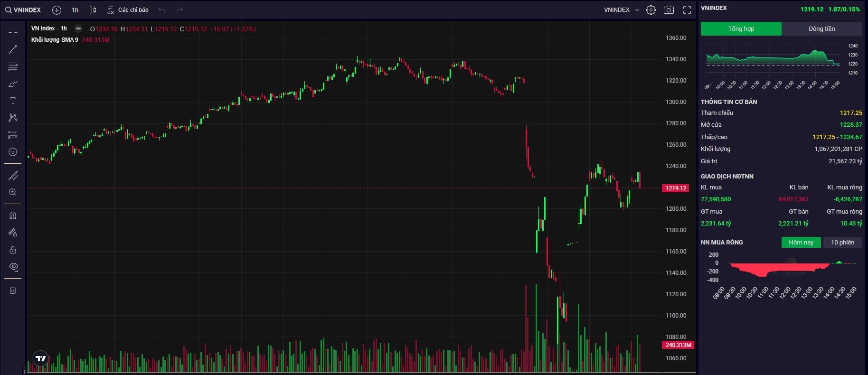Image resolution: width=868 pixels, height=375 pixels.
Task: Click the KL bán value 84,017,367
Action: (793, 199)
